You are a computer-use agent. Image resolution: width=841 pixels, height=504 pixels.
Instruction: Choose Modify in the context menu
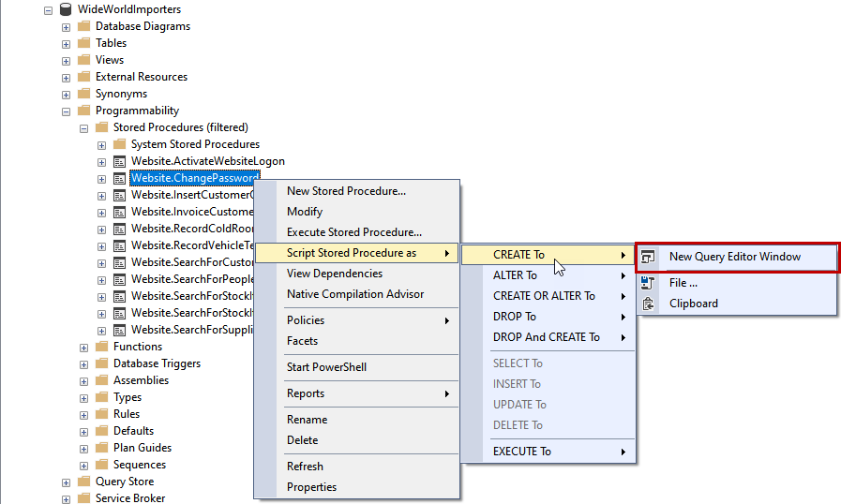pyautogui.click(x=356, y=212)
